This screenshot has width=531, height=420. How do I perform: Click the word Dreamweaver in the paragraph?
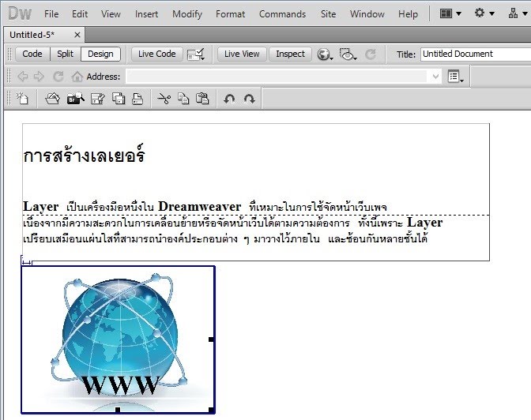coord(199,206)
